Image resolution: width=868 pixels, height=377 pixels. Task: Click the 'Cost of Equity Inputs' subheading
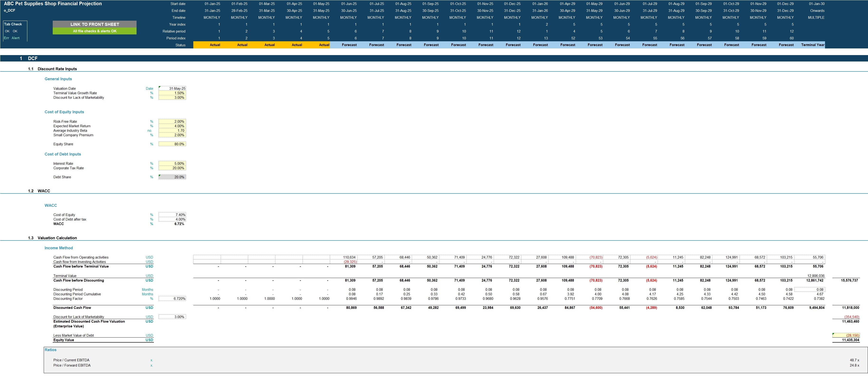coord(64,112)
